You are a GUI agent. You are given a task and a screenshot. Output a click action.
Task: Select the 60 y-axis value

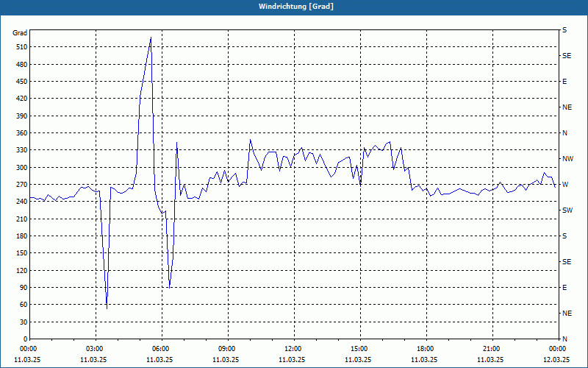(x=24, y=305)
